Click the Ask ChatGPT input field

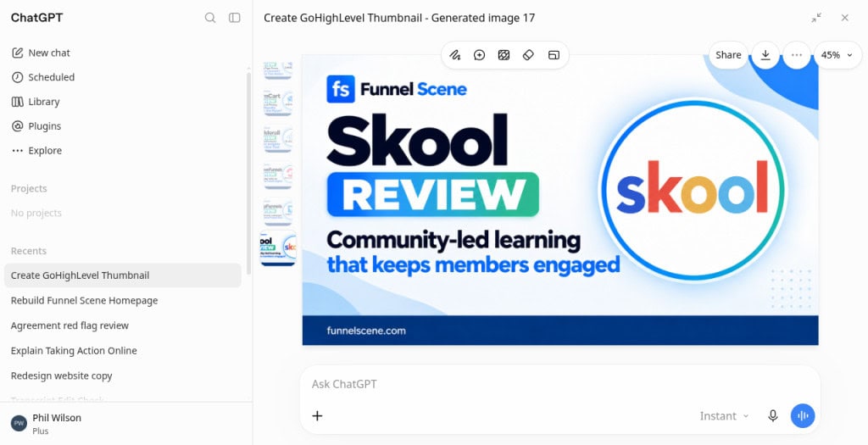pyautogui.click(x=560, y=384)
